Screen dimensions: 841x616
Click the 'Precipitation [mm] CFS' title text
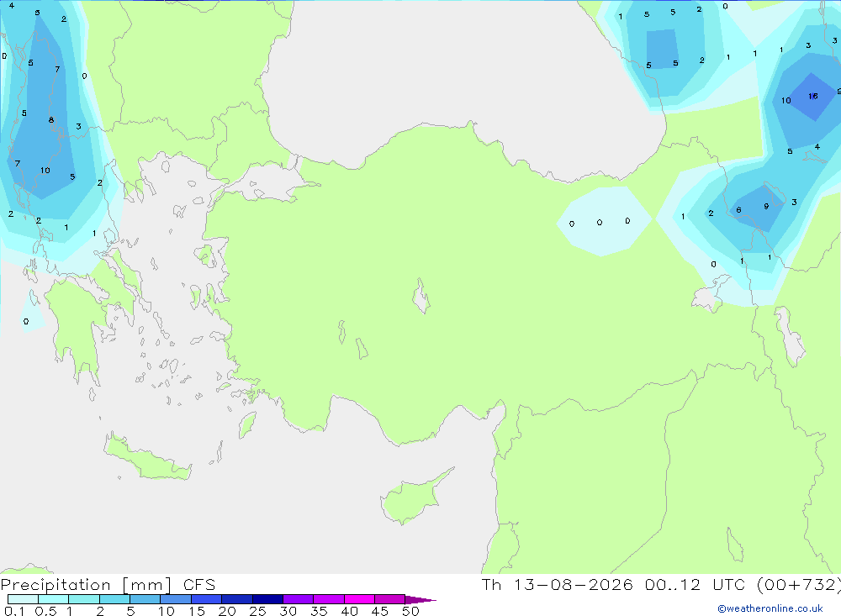[x=108, y=585]
